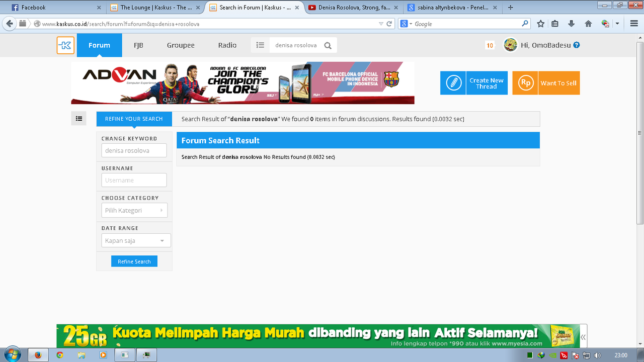Open the help icon next to OmoBadesu
This screenshot has height=362, width=644.
coord(577,45)
